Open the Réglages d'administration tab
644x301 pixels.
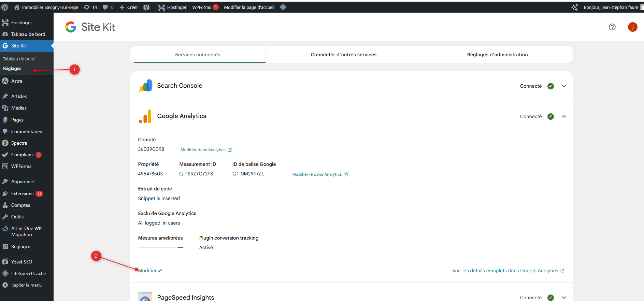click(497, 55)
